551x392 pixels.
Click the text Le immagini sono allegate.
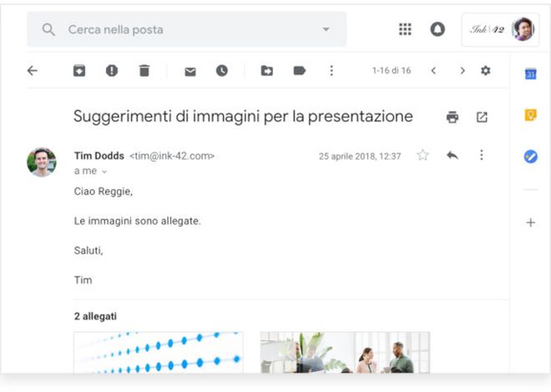click(138, 221)
